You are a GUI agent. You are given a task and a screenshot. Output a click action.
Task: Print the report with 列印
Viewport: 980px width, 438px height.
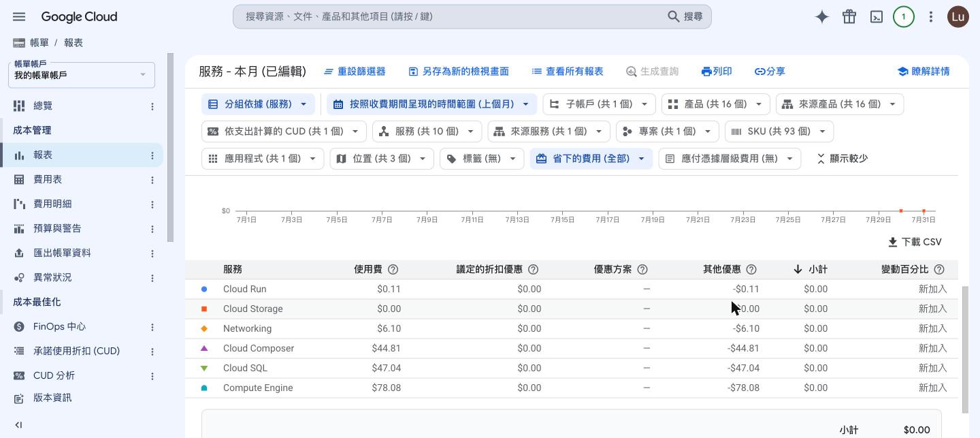point(717,72)
